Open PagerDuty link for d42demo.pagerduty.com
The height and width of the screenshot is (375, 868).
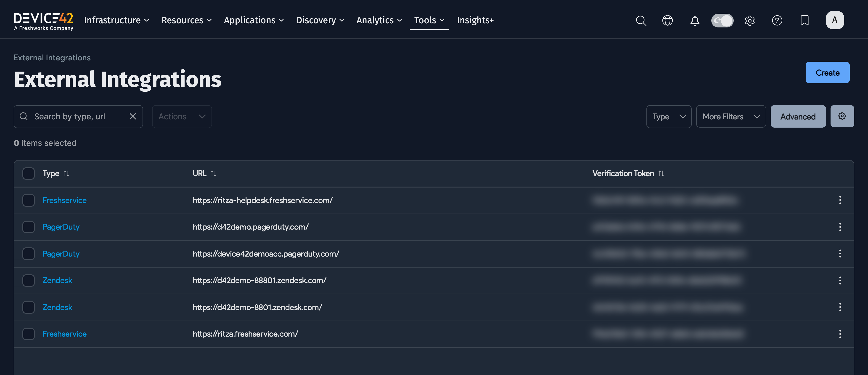pyautogui.click(x=61, y=227)
